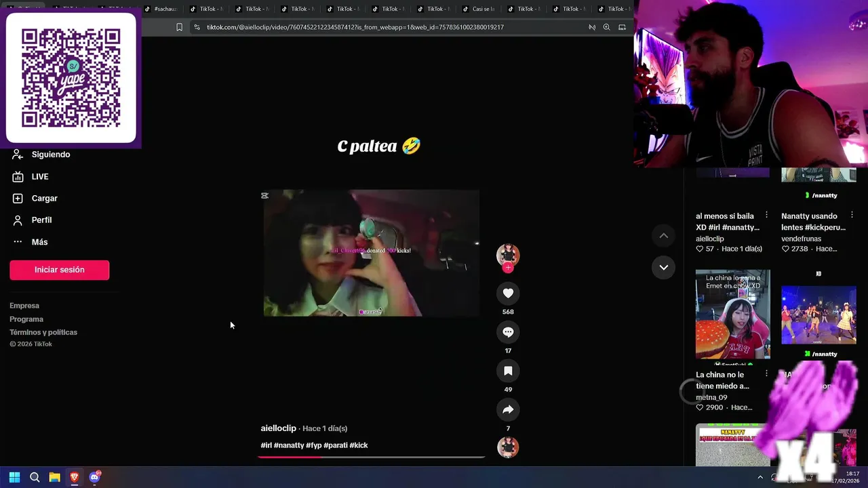
Task: Click the picture-in-picture icon in address bar
Action: click(622, 27)
